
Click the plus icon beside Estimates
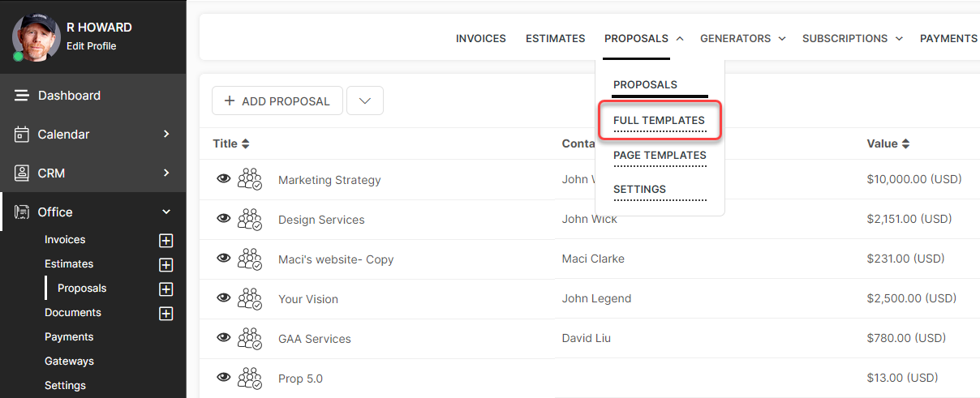166,265
